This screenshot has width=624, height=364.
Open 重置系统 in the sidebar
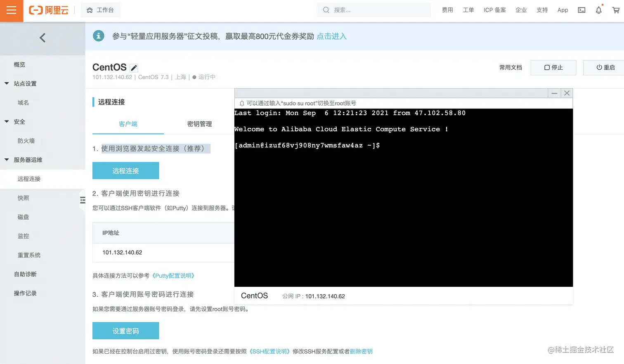[x=29, y=255]
